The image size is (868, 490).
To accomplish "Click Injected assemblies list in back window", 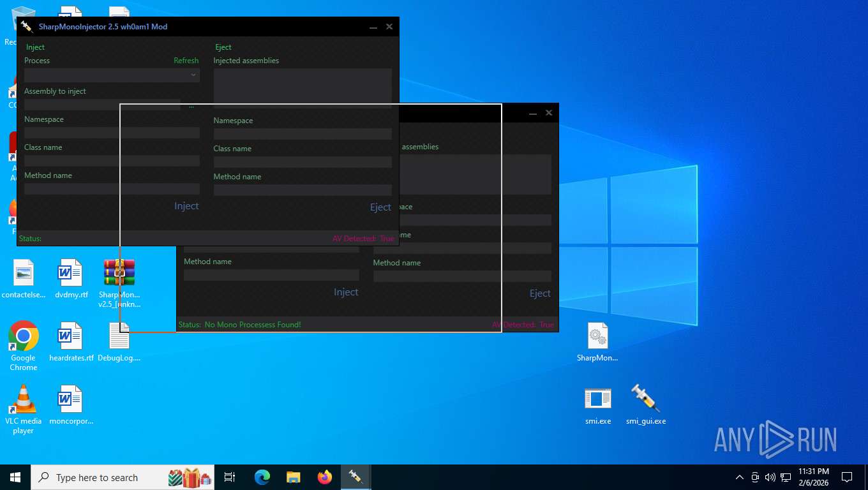I will coord(475,174).
